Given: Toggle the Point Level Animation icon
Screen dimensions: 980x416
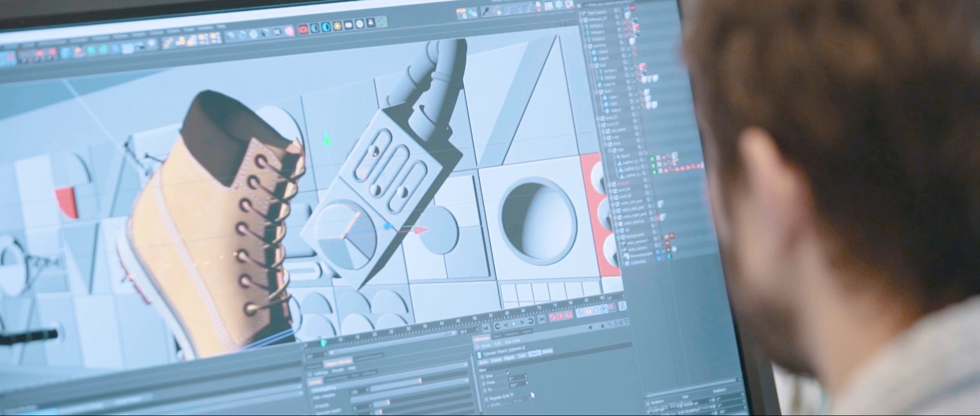Looking at the screenshot, I should [x=612, y=307].
